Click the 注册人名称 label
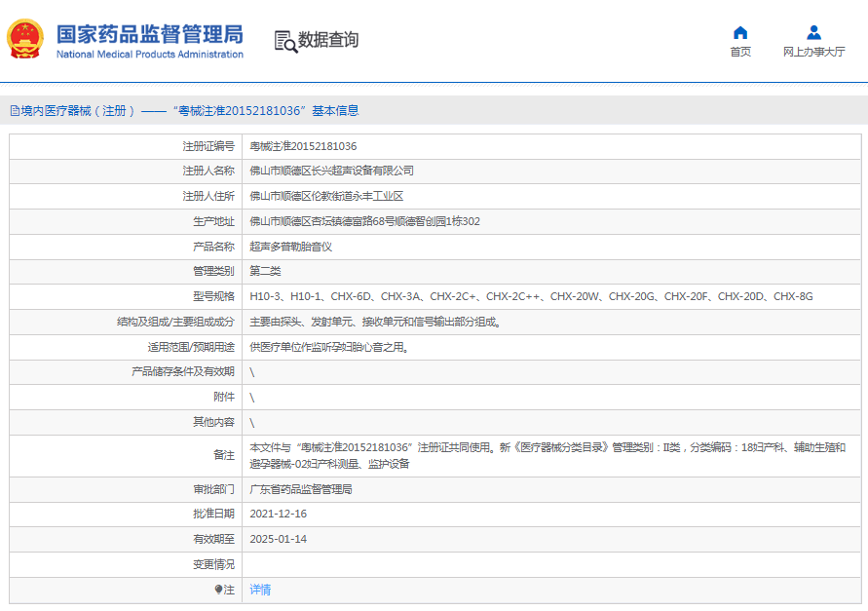The width and height of the screenshot is (868, 611). (x=208, y=171)
